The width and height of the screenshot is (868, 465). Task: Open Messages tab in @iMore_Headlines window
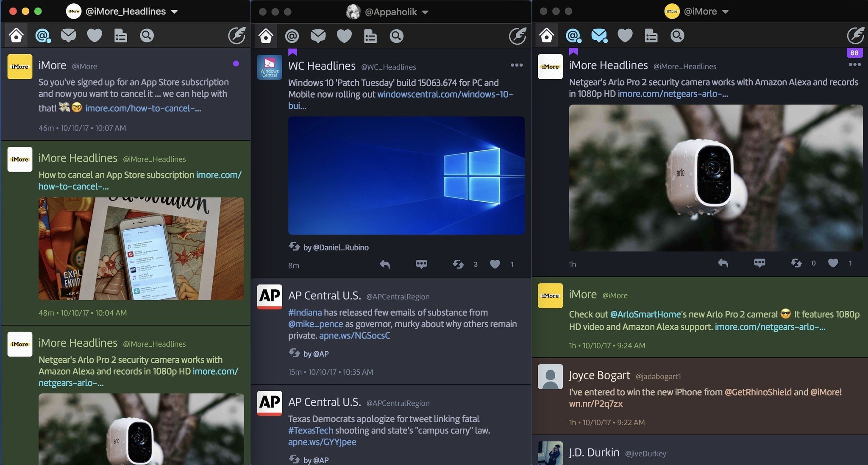coord(68,36)
